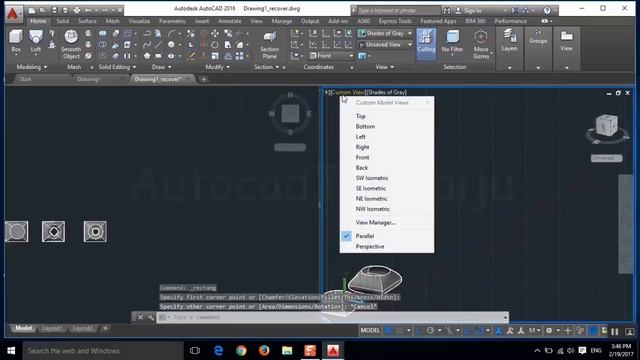
Task: Choose Top from view menu
Action: (x=360, y=116)
